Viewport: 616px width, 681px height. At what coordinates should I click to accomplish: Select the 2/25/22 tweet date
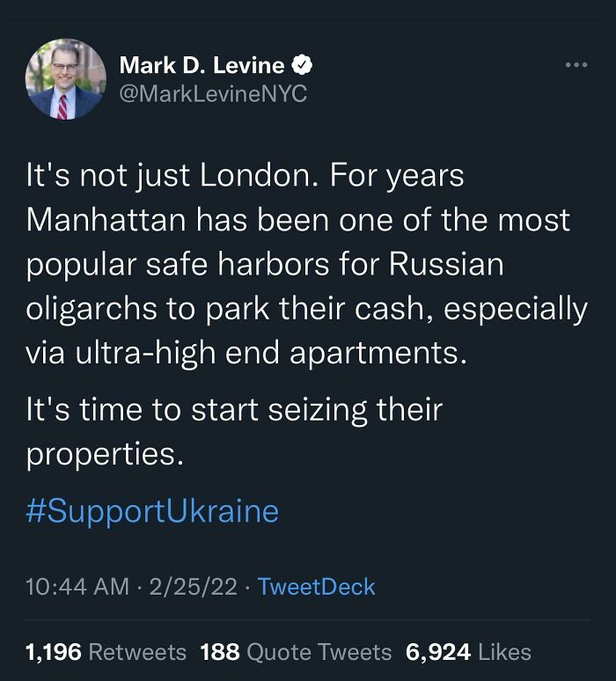click(195, 587)
